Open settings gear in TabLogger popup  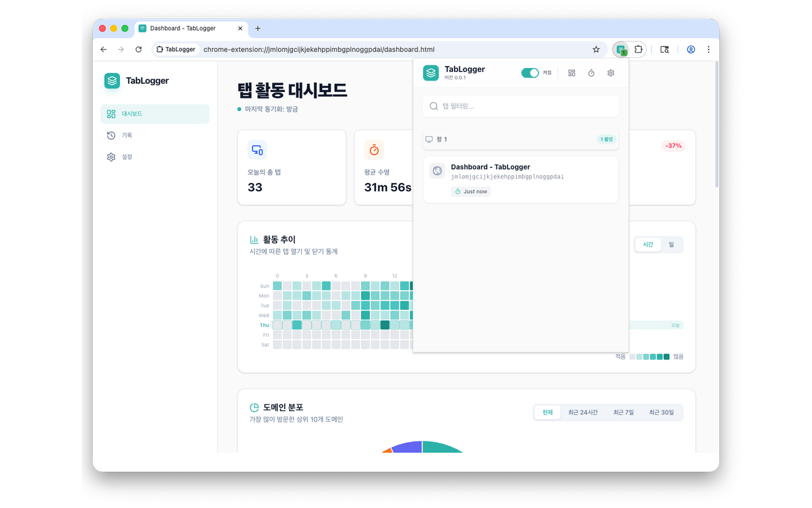(611, 73)
